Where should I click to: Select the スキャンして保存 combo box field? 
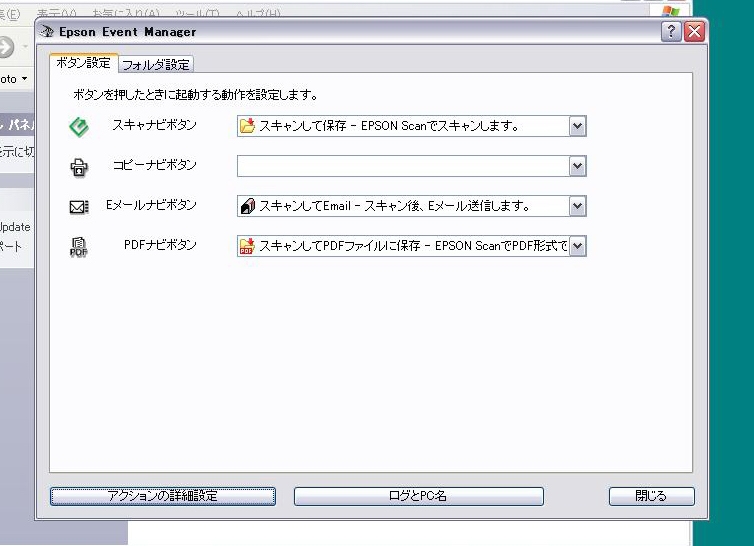pos(412,126)
